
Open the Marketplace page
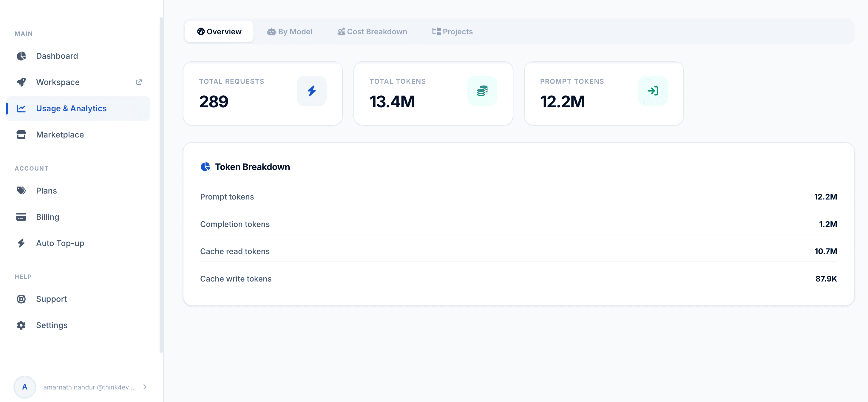[78, 135]
